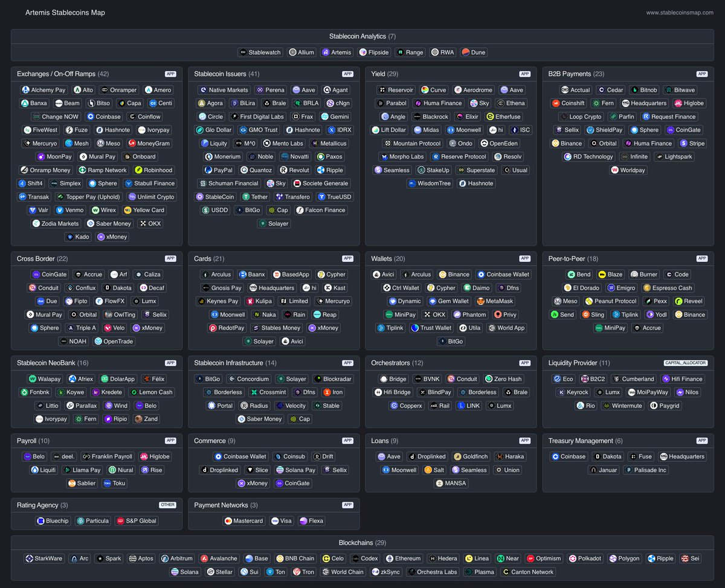Select the Visa icon chip

[x=274, y=521]
